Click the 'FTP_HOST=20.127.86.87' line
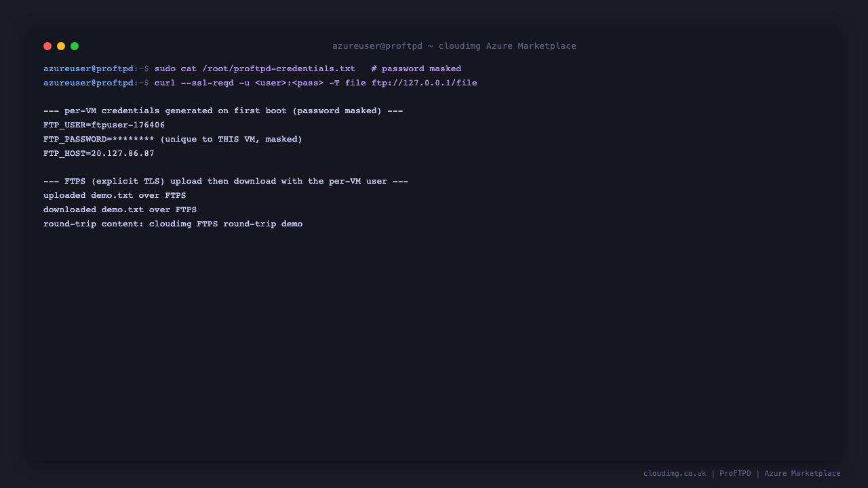 (x=99, y=154)
